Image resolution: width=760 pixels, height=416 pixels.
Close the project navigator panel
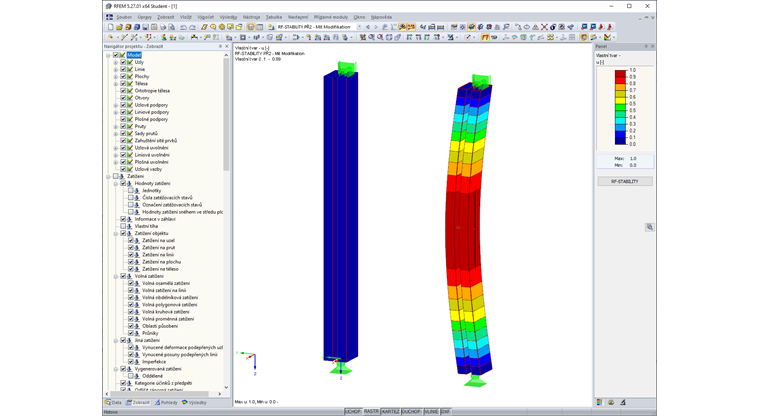pos(227,47)
